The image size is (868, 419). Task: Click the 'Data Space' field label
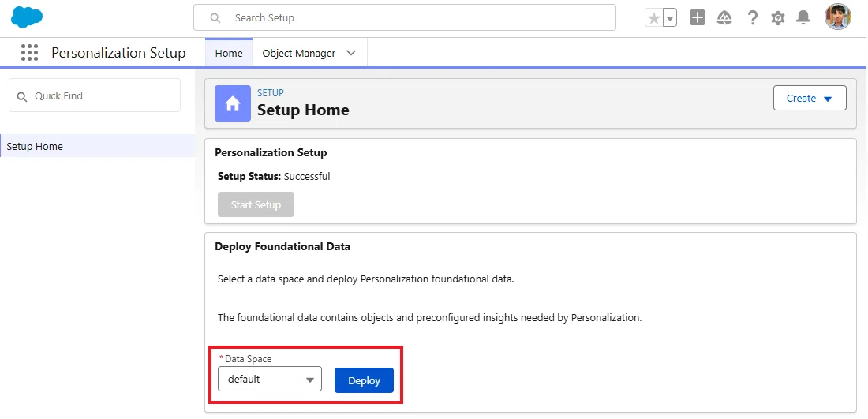[248, 359]
